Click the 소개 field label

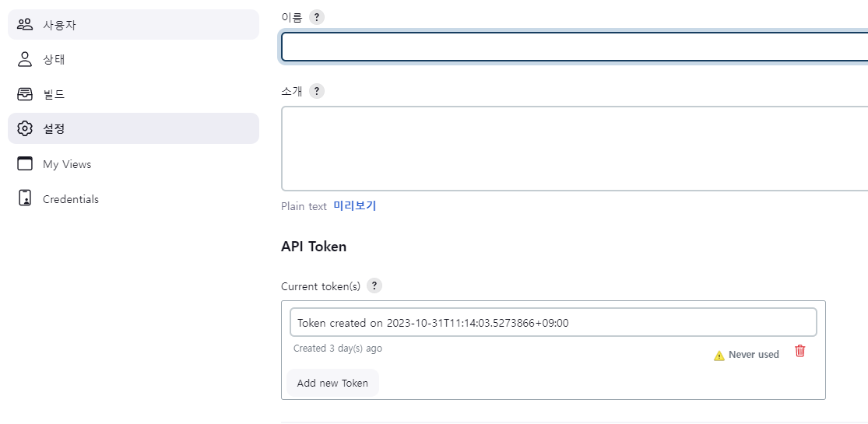(x=292, y=91)
